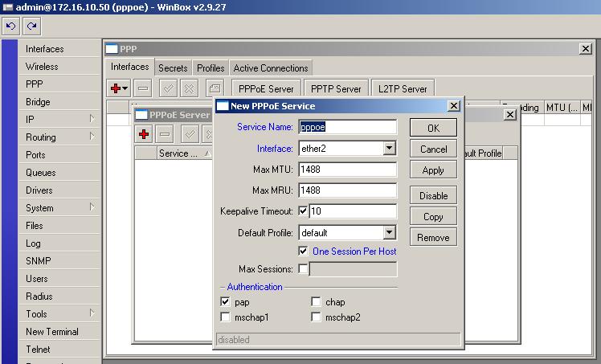Screen dimensions: 601x364
Task: Uncheck One Session Per Host
Action: click(x=303, y=252)
